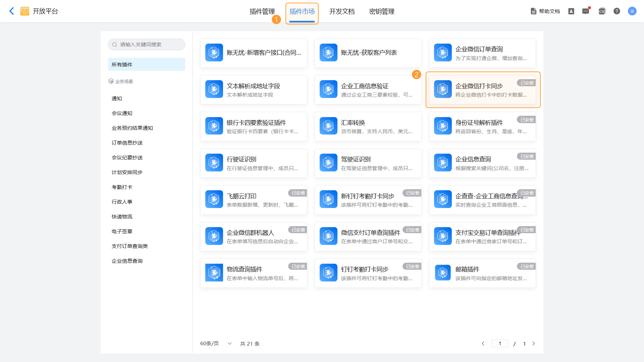
Task: Filter by 订单信息抄送 category
Action: point(127,143)
